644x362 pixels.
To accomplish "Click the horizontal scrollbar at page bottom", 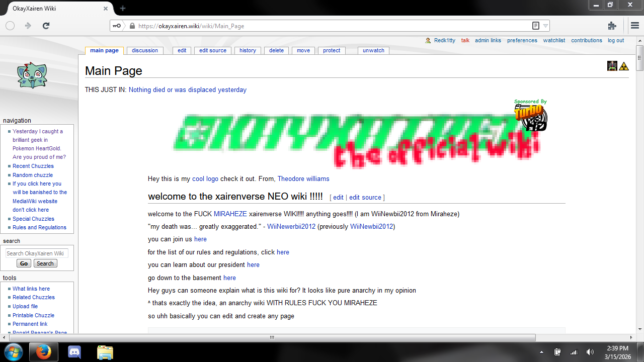I will pos(272,338).
